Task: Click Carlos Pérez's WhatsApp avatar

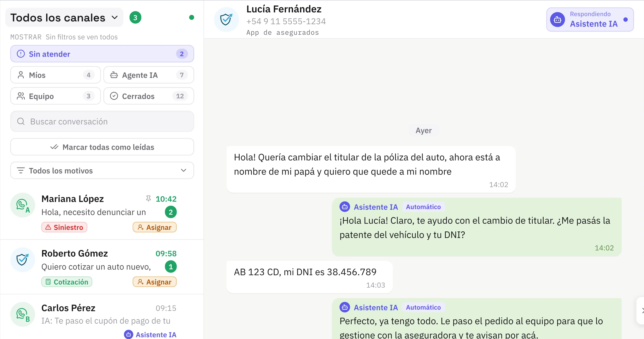Action: click(23, 314)
